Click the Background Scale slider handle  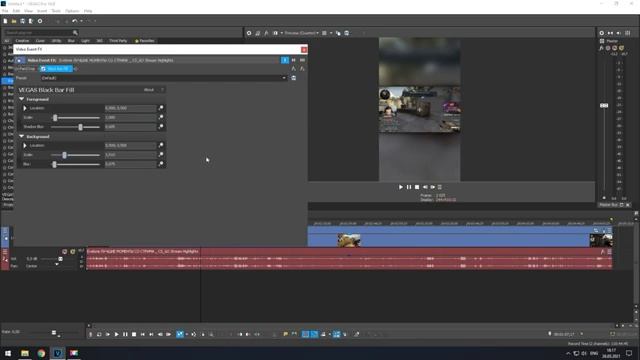[64, 155]
